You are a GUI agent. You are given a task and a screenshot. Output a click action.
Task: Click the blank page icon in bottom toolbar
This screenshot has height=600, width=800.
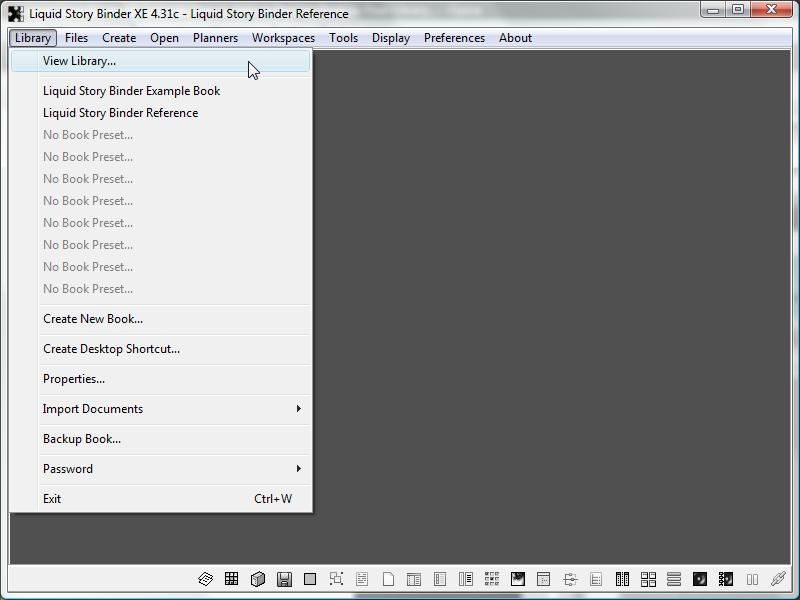(388, 579)
